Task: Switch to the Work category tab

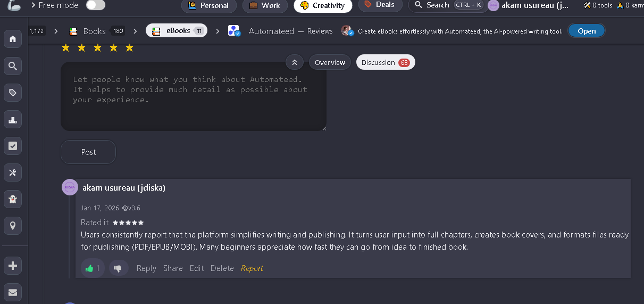Action: (265, 5)
